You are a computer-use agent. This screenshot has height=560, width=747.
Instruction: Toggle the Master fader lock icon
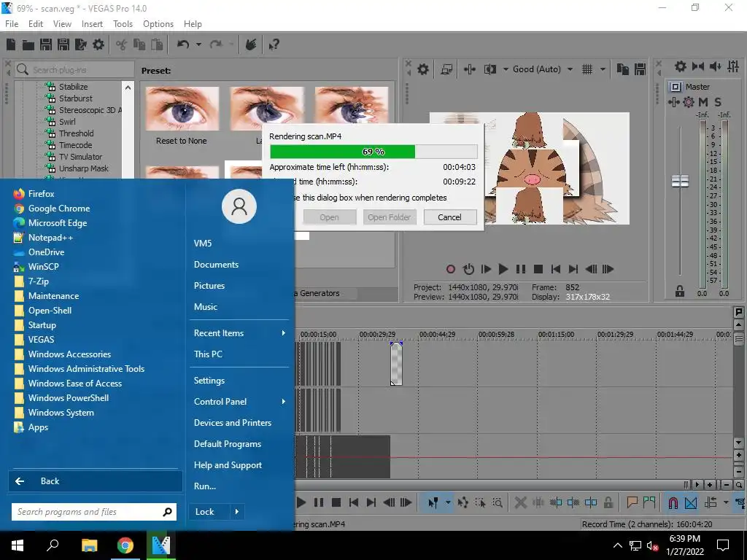[680, 291]
